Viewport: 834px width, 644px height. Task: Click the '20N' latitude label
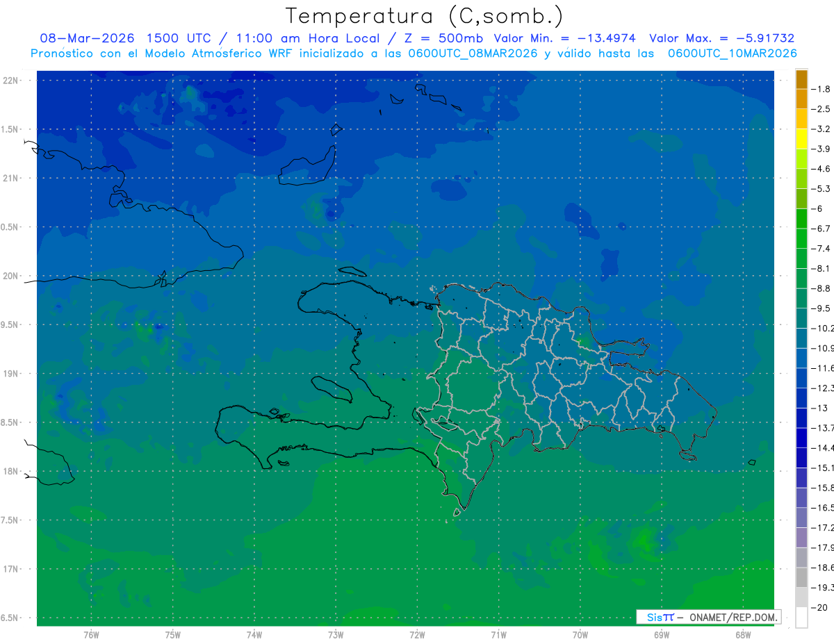[x=11, y=276]
